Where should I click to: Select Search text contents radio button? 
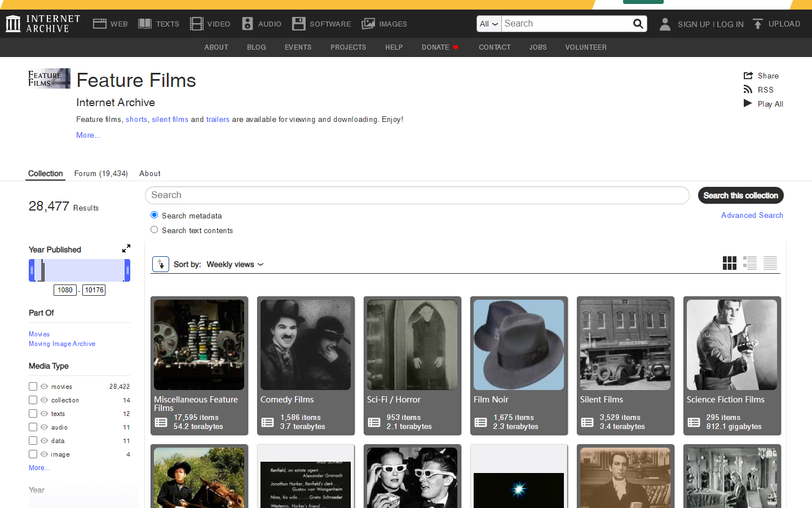[154, 230]
